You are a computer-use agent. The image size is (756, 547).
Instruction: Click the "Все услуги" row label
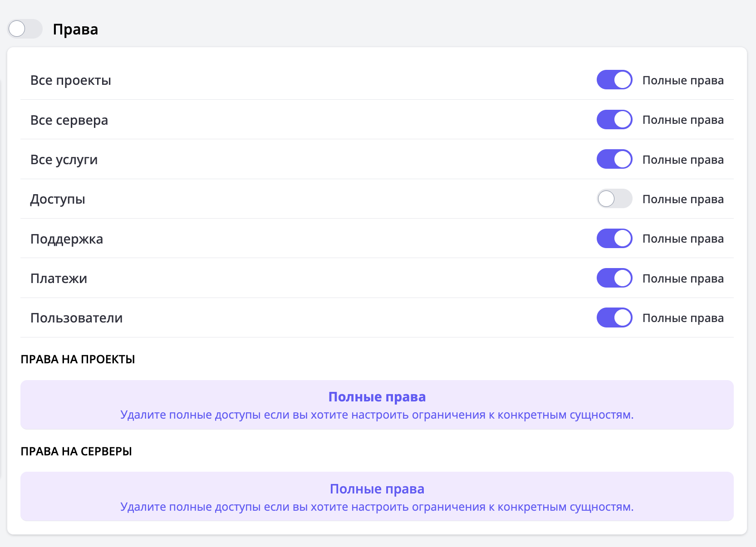(x=64, y=160)
